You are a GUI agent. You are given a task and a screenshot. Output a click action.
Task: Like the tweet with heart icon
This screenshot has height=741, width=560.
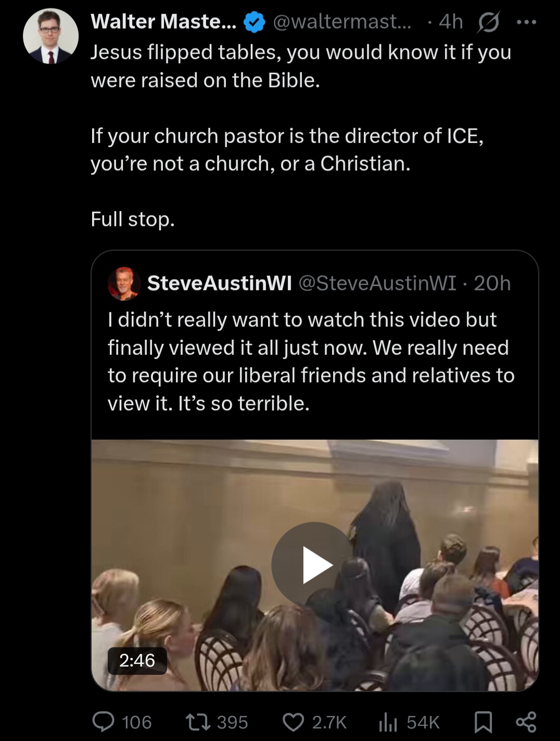click(293, 722)
